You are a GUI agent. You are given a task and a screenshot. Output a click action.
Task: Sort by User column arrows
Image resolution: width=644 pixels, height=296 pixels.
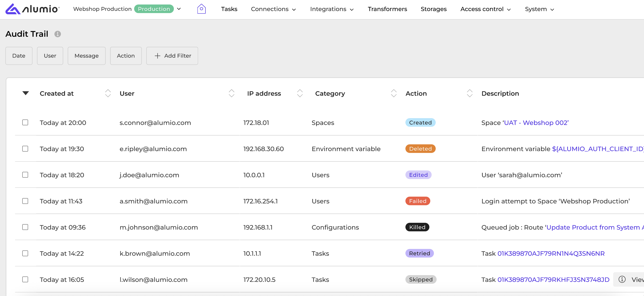click(x=231, y=93)
